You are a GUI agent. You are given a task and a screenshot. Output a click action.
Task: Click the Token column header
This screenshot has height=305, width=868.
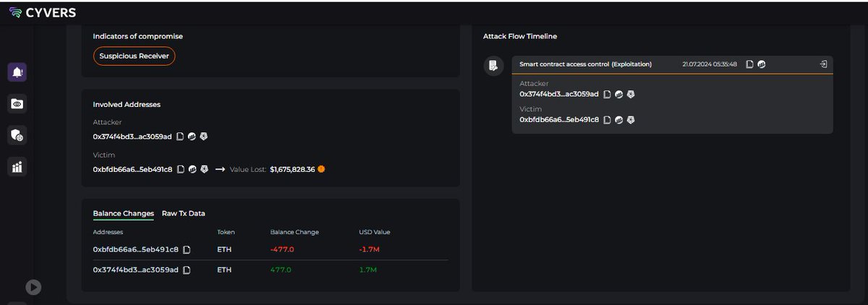pos(226,232)
